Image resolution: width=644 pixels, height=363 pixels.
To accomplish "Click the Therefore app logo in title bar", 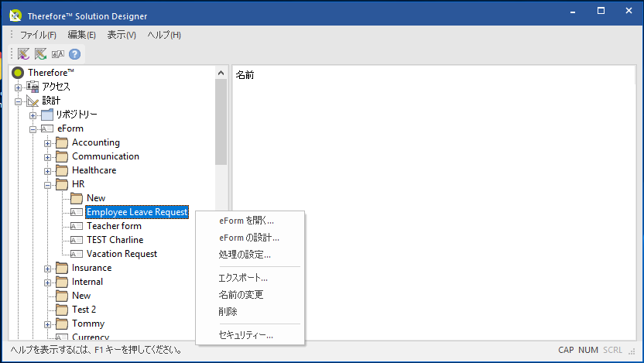I will 15,15.
